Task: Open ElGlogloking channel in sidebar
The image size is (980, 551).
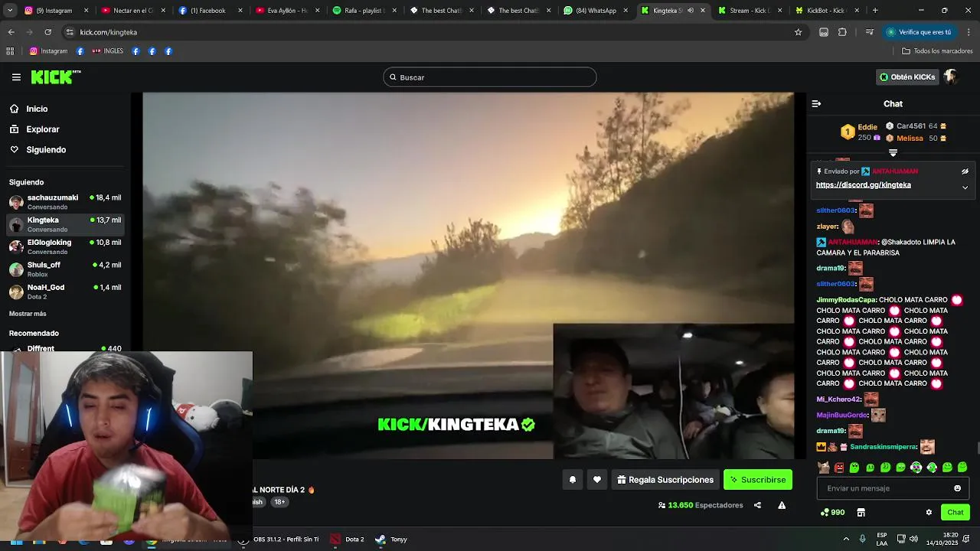Action: [65, 246]
